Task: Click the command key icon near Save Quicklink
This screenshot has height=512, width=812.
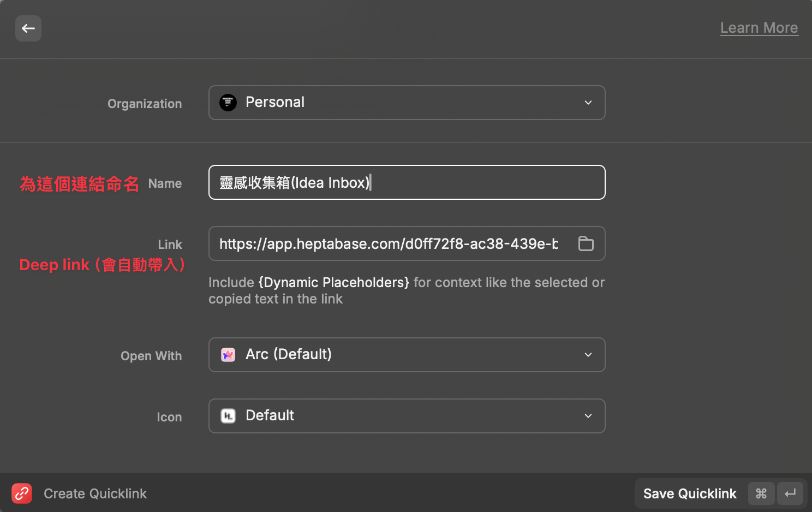Action: click(x=761, y=493)
